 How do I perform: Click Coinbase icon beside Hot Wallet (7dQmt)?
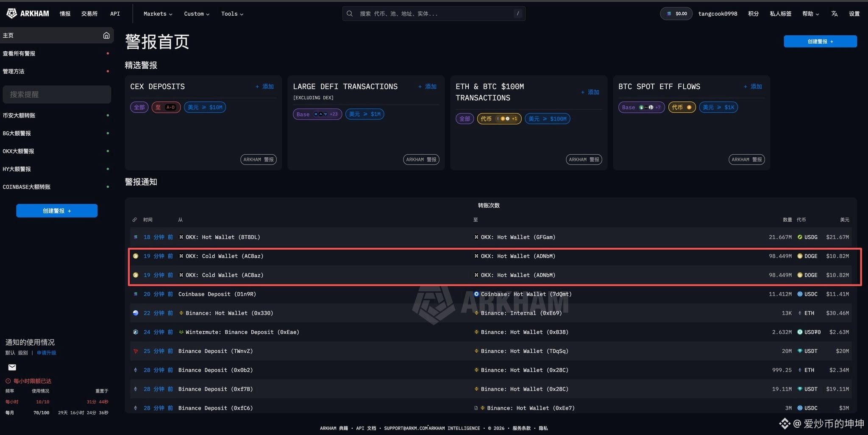pyautogui.click(x=476, y=294)
